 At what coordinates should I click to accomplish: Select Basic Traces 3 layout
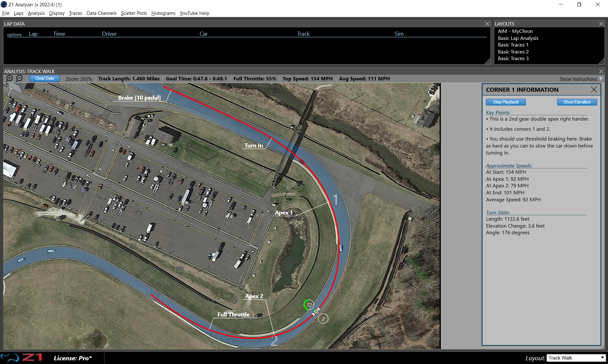[x=513, y=59]
